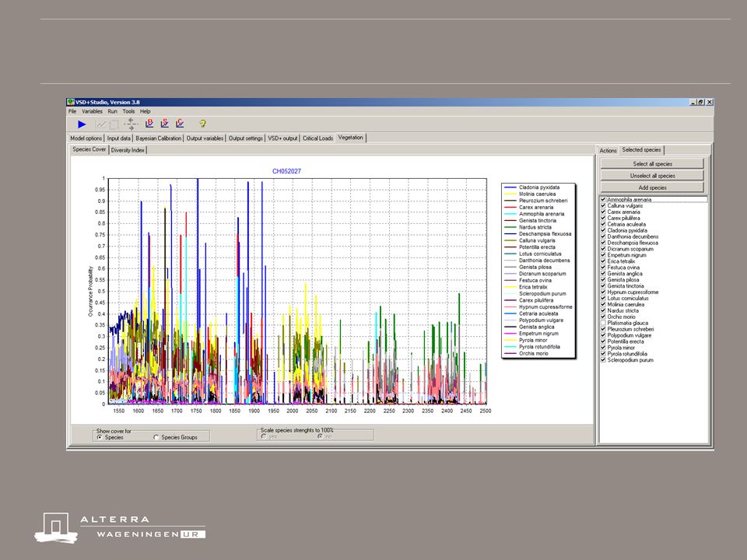Open the Output variables tab

tap(205, 138)
